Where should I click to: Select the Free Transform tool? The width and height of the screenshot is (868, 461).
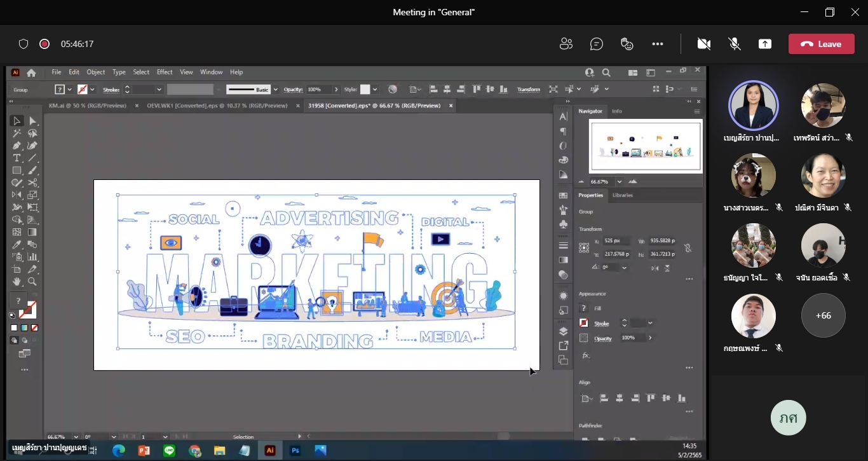32,207
